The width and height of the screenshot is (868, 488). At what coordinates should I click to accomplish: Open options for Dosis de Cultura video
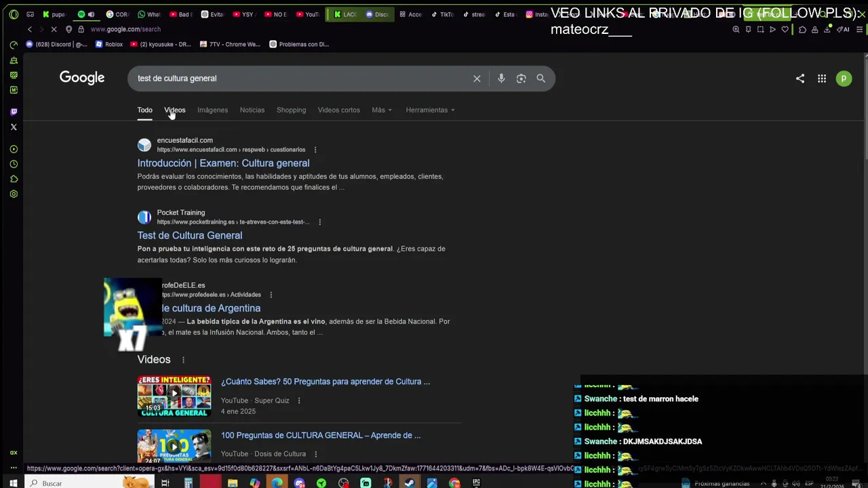pyautogui.click(x=315, y=454)
